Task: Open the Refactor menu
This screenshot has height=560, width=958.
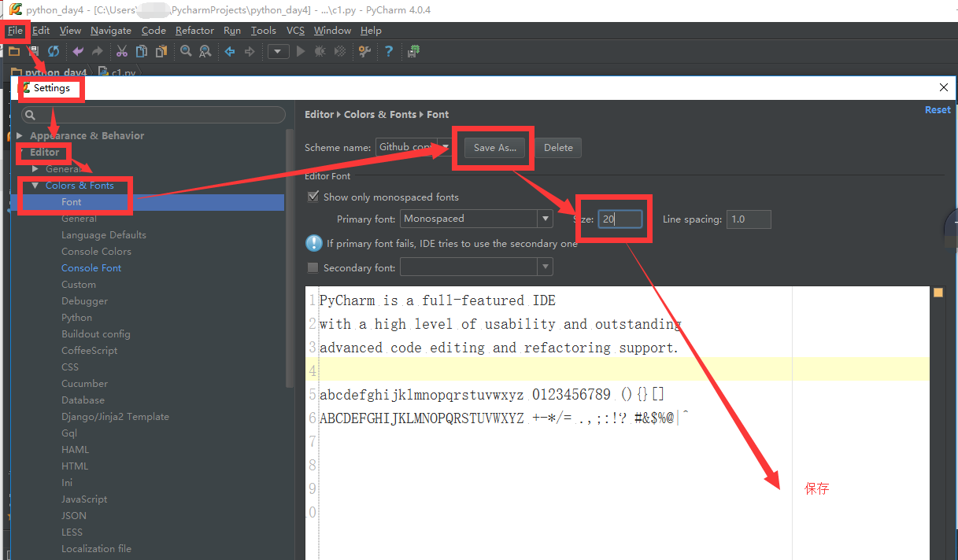Action: pos(194,30)
